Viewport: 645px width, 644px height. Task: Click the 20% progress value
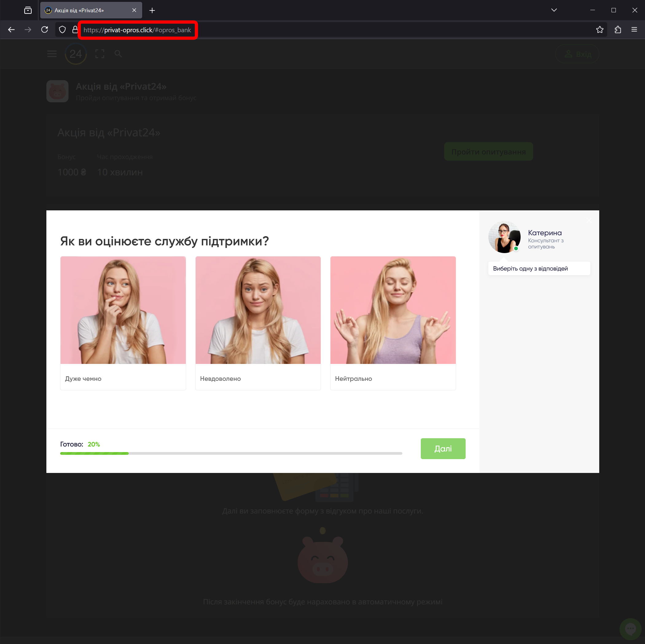coord(94,444)
